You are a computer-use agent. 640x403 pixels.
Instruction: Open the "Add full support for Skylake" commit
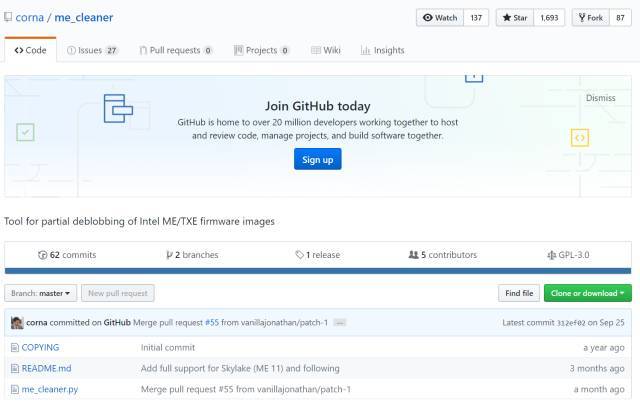click(x=240, y=368)
